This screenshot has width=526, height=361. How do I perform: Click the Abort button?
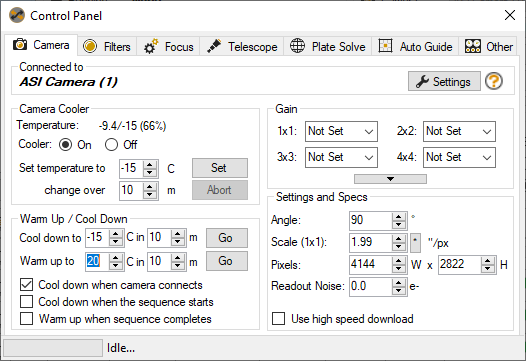(x=220, y=190)
